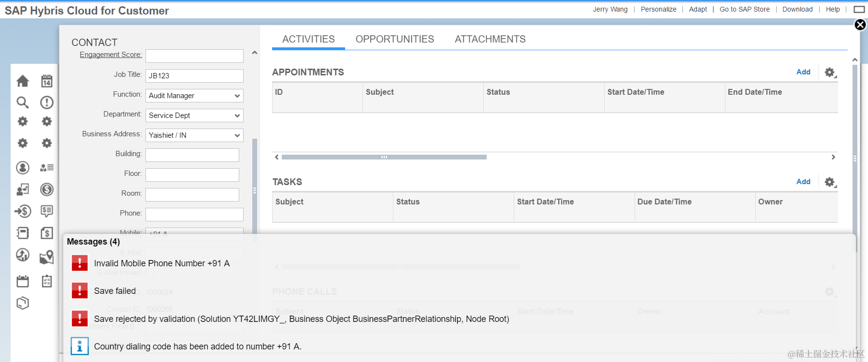868x362 pixels.
Task: Open the Jerry Wang user menu
Action: (610, 9)
